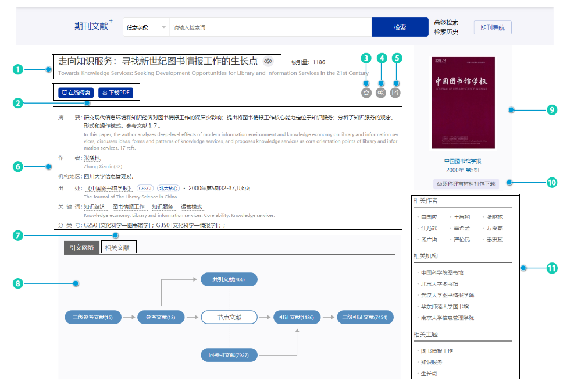Open 高级检索 advanced search
Screen dimensions: 588x380
[x=446, y=22]
